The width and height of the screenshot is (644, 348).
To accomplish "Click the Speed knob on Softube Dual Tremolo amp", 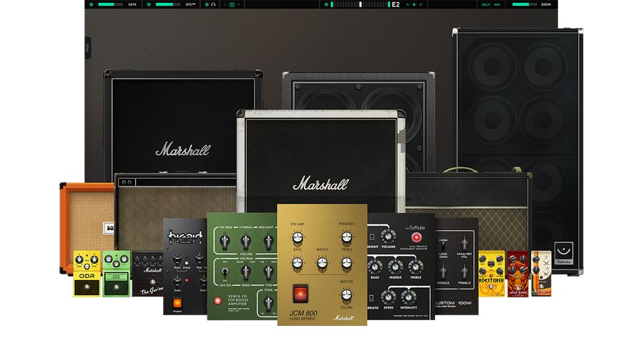I will (388, 297).
